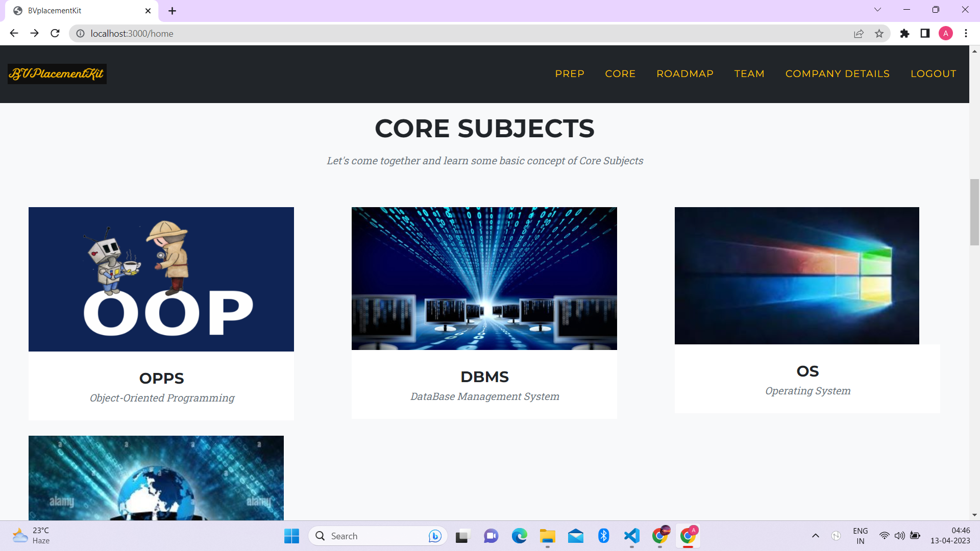This screenshot has height=551, width=980.
Task: Open the OOP subject image card
Action: 161,279
